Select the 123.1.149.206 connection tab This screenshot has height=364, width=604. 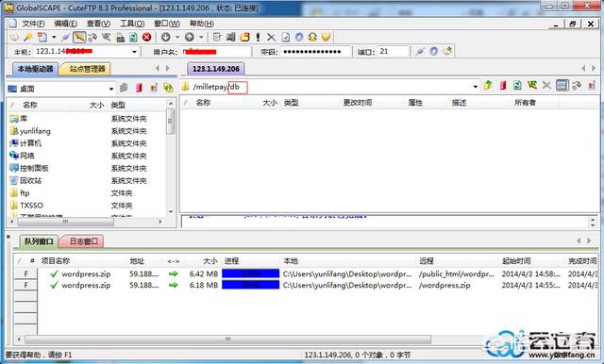tap(216, 69)
